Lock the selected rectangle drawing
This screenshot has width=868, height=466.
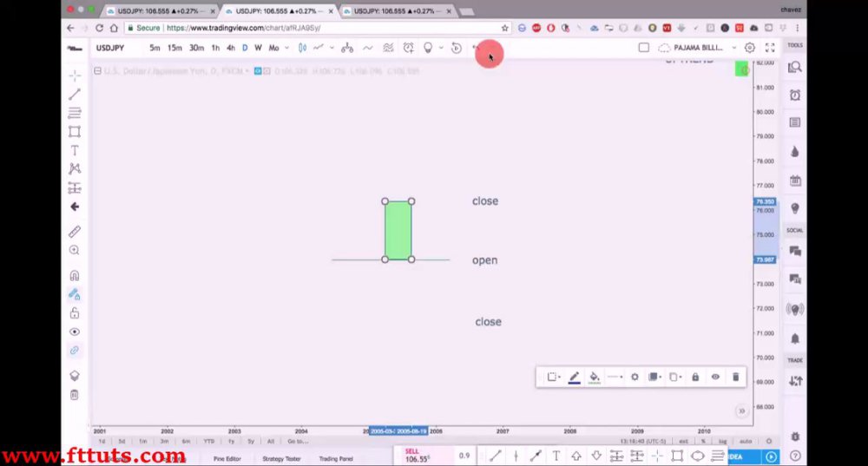[695, 377]
